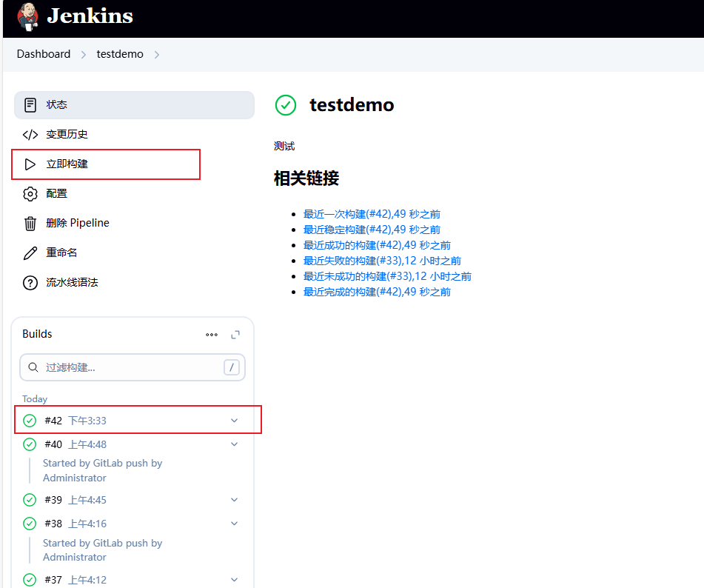The image size is (704, 588).
Task: Expand chevron after testdemo breadcrumb
Action: [x=157, y=54]
